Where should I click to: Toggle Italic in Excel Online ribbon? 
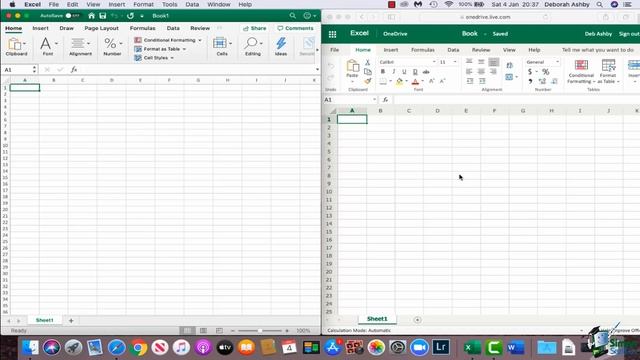pos(393,71)
